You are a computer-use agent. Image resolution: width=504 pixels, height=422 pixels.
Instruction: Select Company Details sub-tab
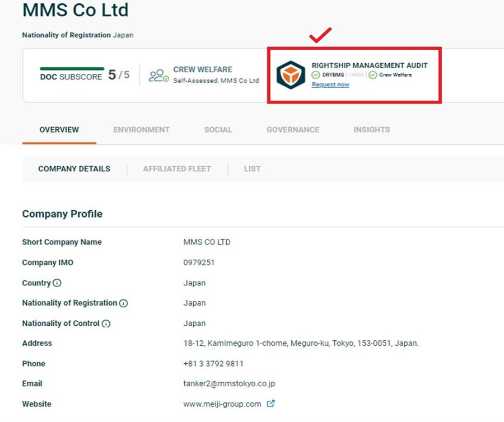pos(74,169)
